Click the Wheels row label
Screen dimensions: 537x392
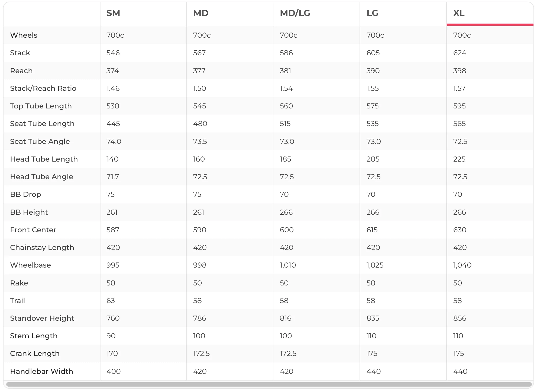point(24,35)
